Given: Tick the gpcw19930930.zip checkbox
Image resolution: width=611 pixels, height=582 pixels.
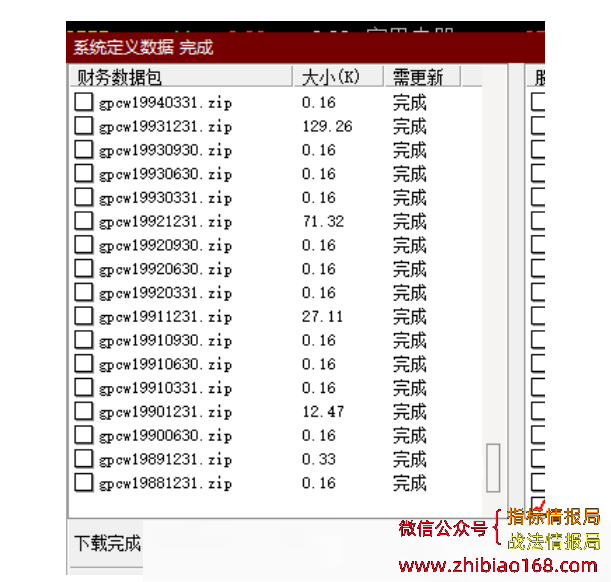Looking at the screenshot, I should 84,150.
